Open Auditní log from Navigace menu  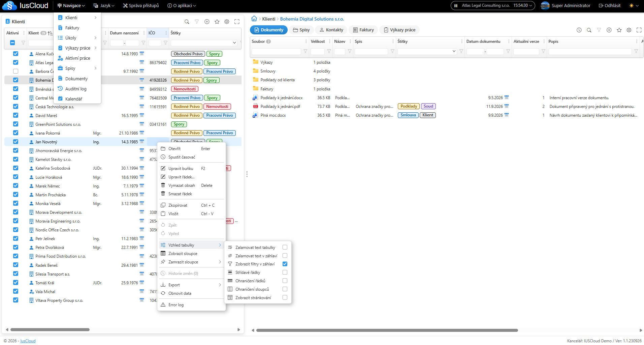tap(77, 89)
